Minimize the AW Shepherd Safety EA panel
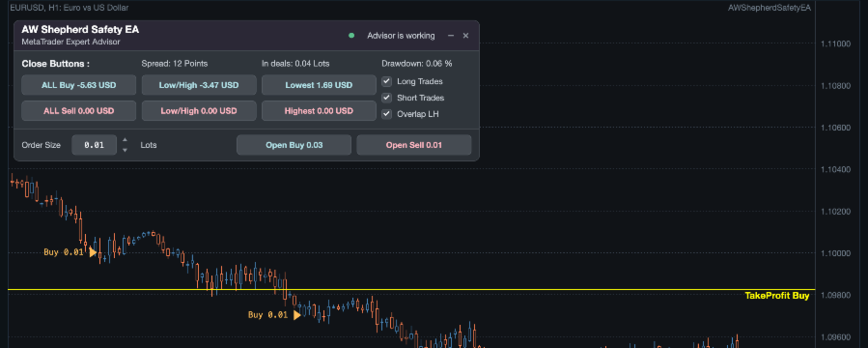 coord(451,36)
